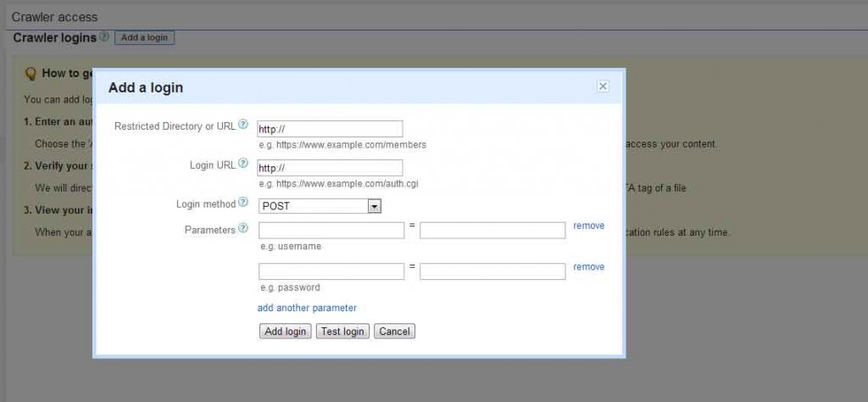The width and height of the screenshot is (868, 402).
Task: Click help icon next to Login method label
Action: [243, 203]
